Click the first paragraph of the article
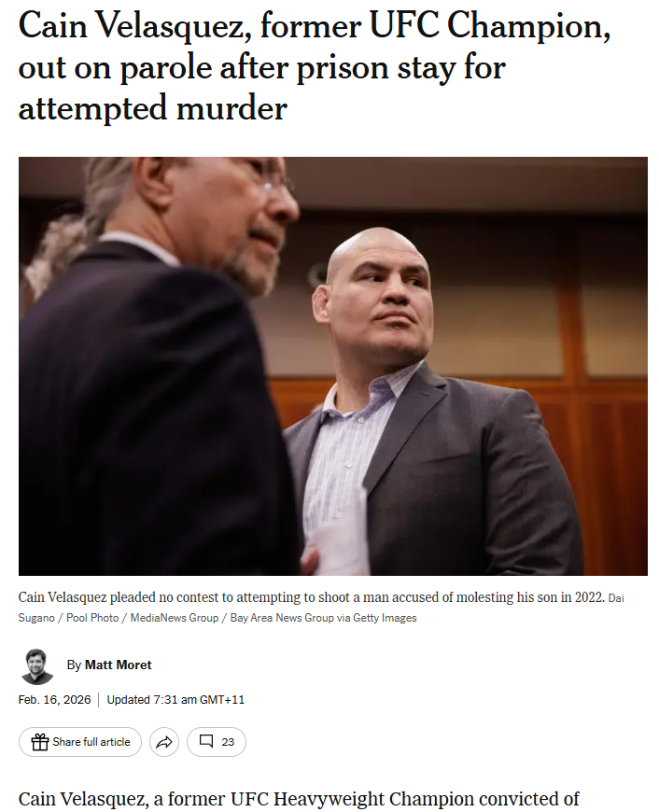 [x=299, y=799]
